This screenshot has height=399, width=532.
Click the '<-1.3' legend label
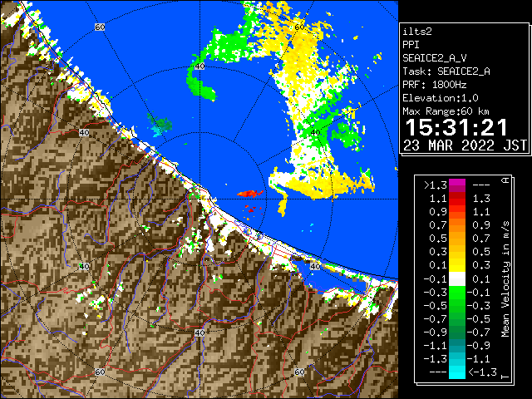click(483, 372)
